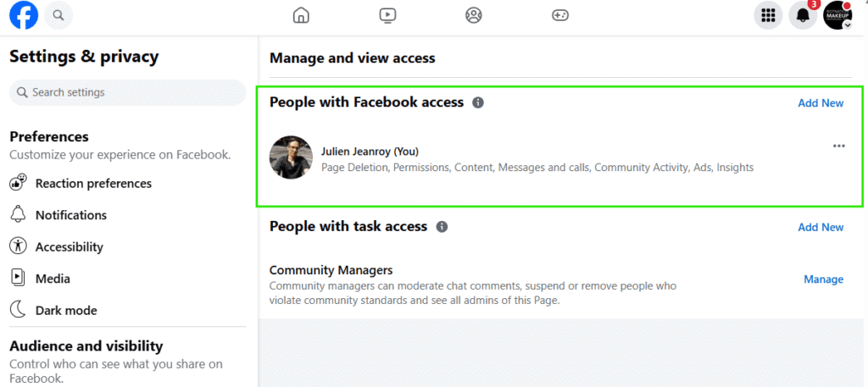Click Manage for Community Managers
The height and width of the screenshot is (387, 868).
(x=823, y=279)
